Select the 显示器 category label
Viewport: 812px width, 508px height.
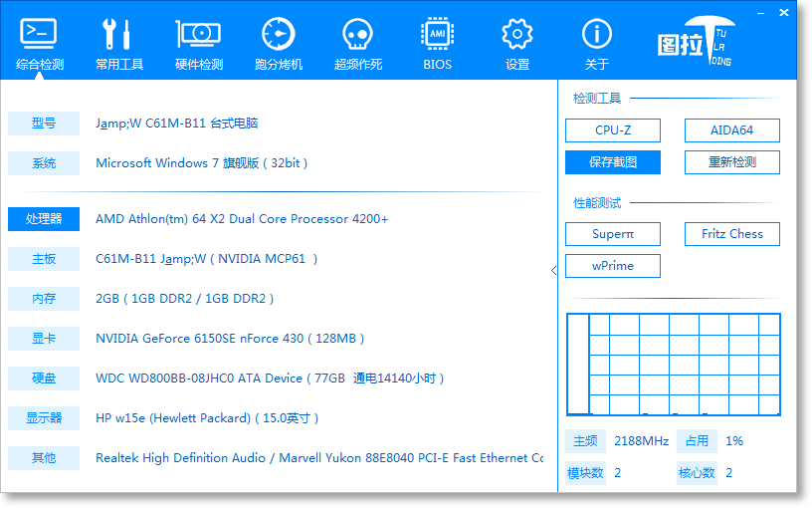click(44, 418)
